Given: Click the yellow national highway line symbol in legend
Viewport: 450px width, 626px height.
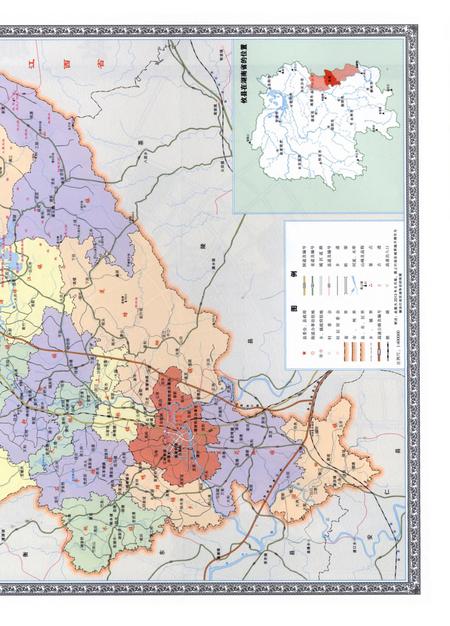Looking at the screenshot, I should 304,285.
